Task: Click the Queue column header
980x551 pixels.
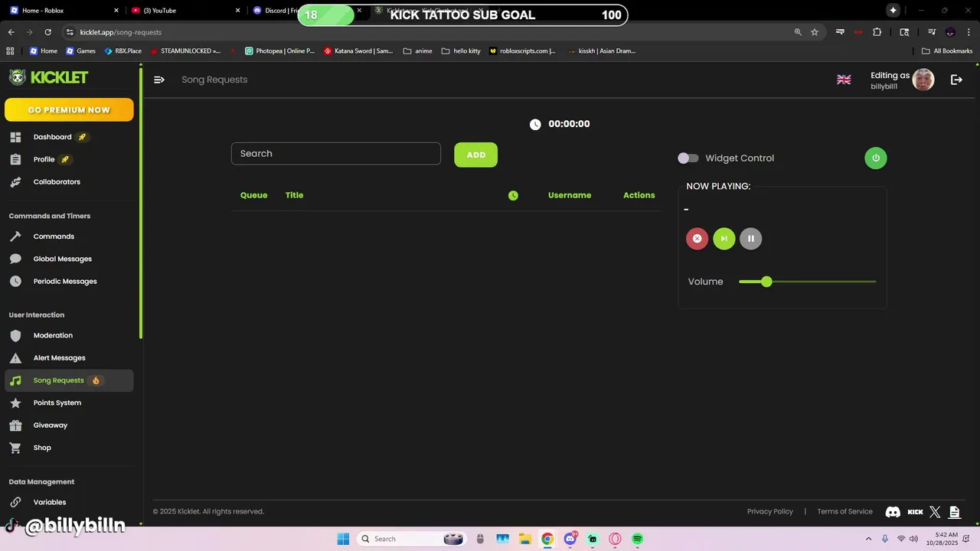Action: click(253, 195)
